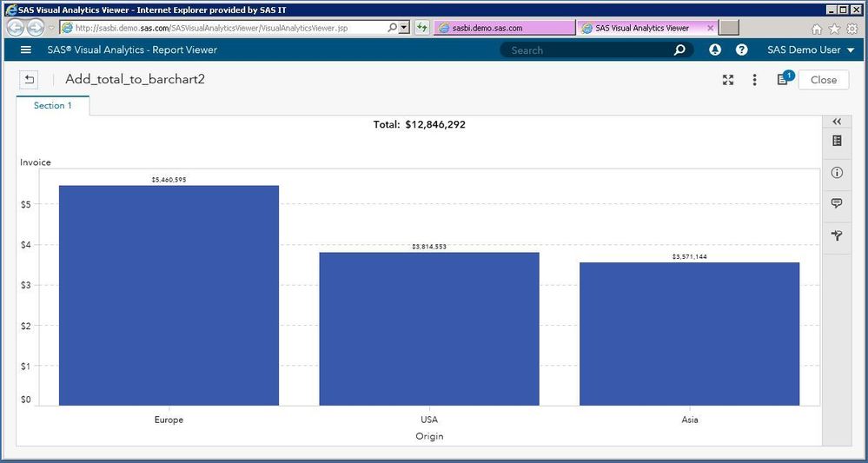Click the Asia category label
This screenshot has width=868, height=463.
pyautogui.click(x=689, y=420)
